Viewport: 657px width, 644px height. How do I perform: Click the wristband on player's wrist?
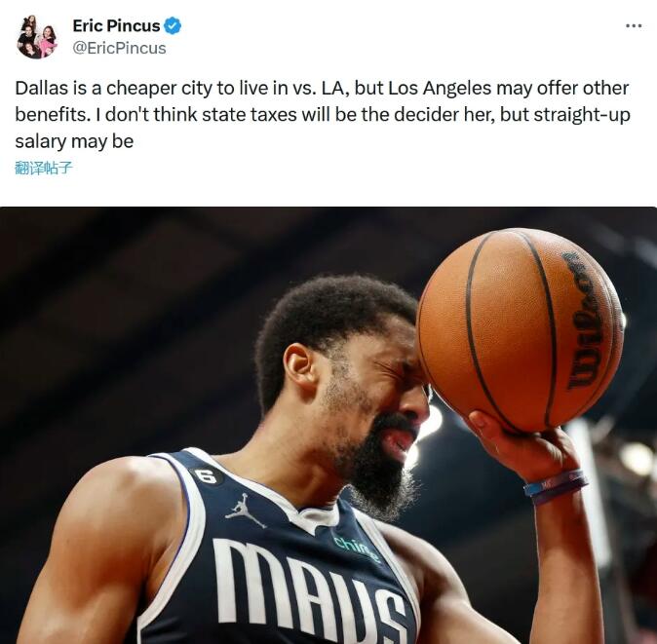556,486
